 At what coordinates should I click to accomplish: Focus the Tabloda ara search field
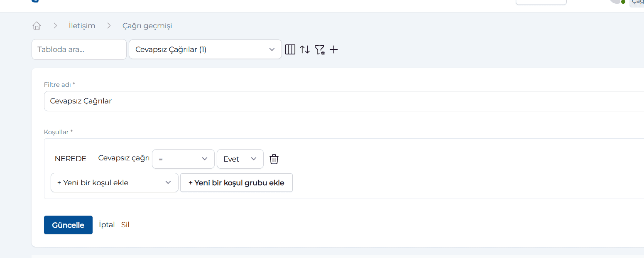click(79, 49)
